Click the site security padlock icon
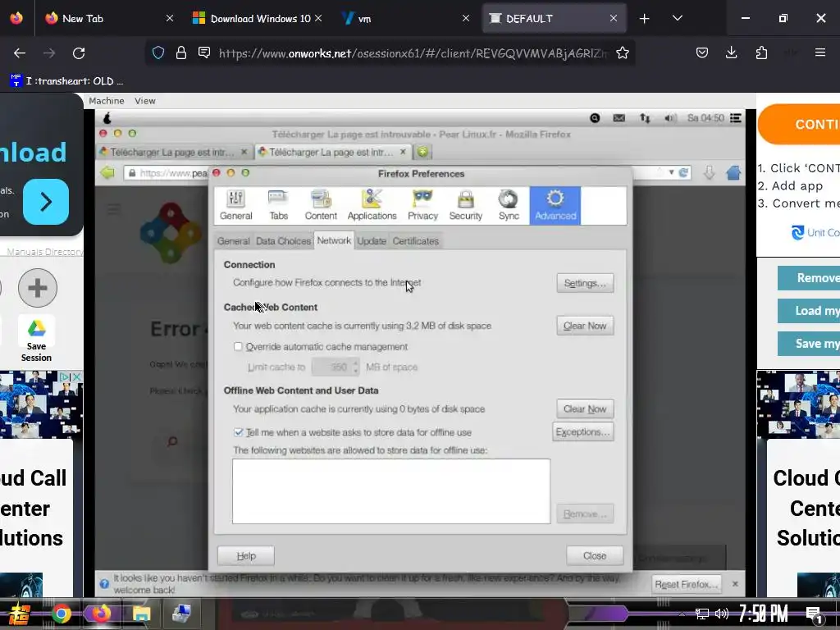 (x=181, y=52)
